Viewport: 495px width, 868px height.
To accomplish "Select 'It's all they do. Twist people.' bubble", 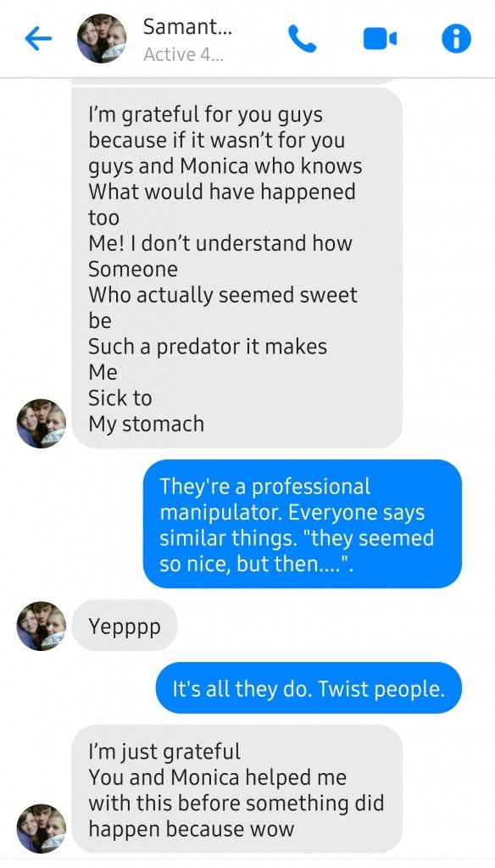I will point(309,688).
